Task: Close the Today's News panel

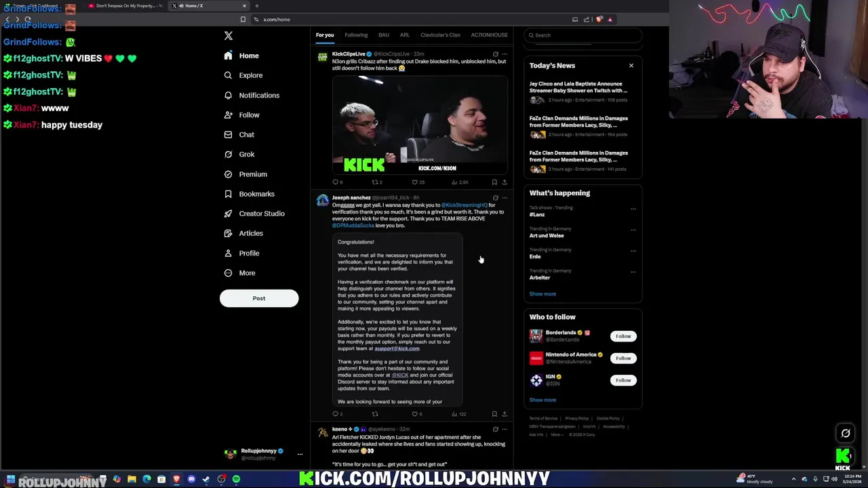Action: coord(631,66)
